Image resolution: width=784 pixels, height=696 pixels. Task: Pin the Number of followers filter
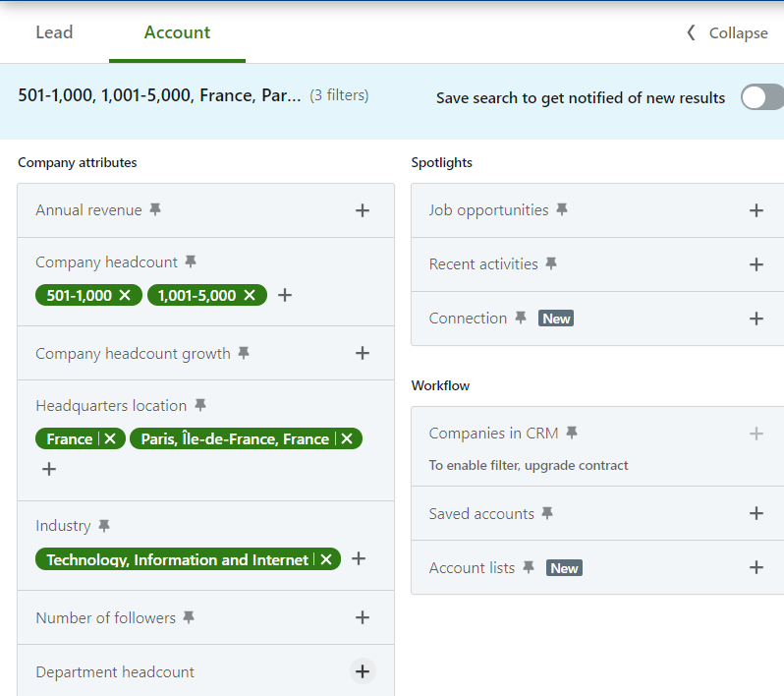(189, 618)
